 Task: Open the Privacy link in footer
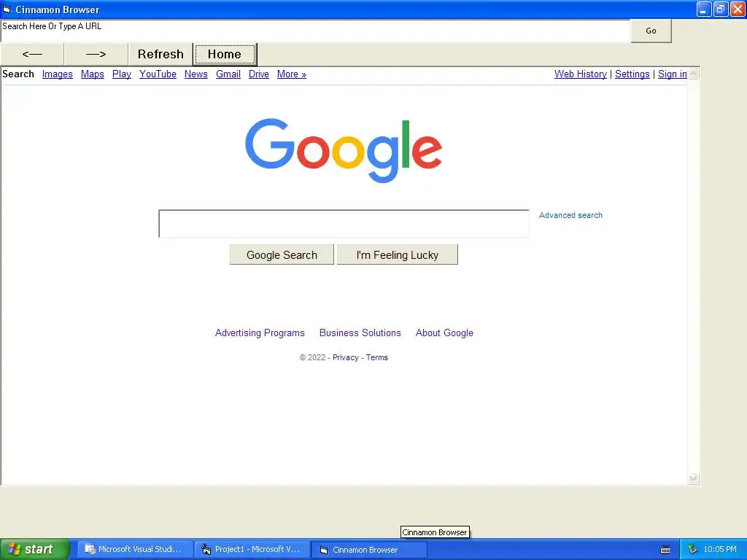(x=345, y=357)
